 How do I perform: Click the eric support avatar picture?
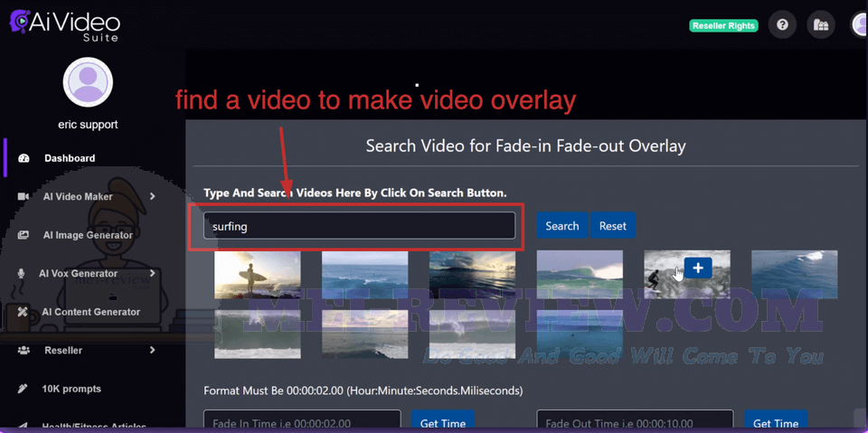(x=88, y=82)
